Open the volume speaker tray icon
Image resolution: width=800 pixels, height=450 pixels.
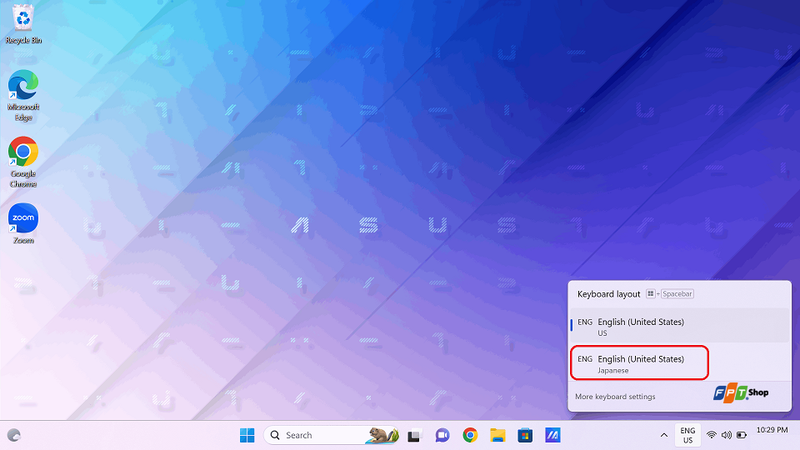(x=727, y=435)
